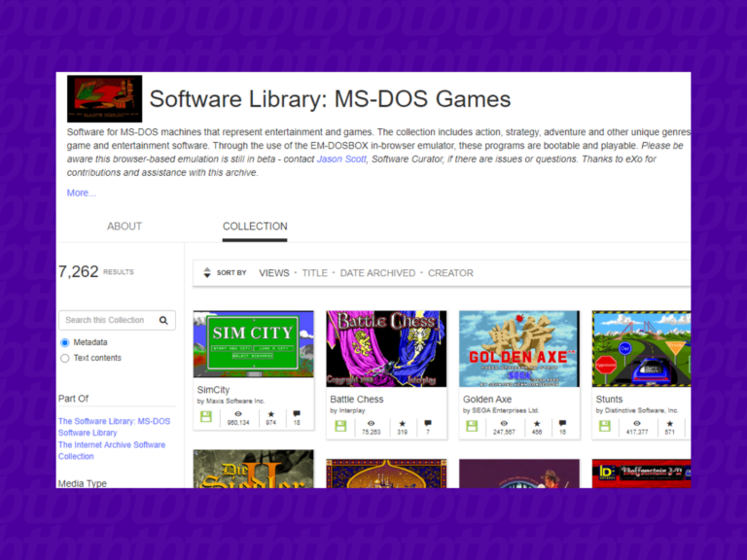Screen dimensions: 747x560
Task: Select the Metadata radio button
Action: coord(65,342)
